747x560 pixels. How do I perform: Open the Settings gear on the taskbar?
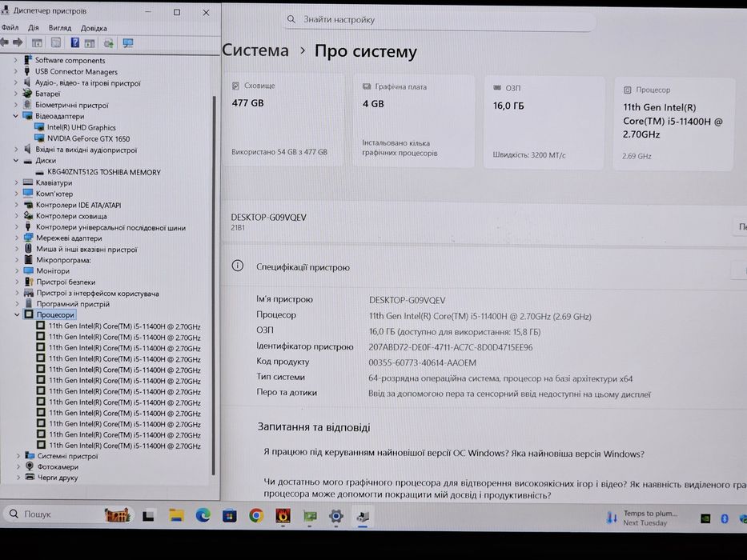335,516
